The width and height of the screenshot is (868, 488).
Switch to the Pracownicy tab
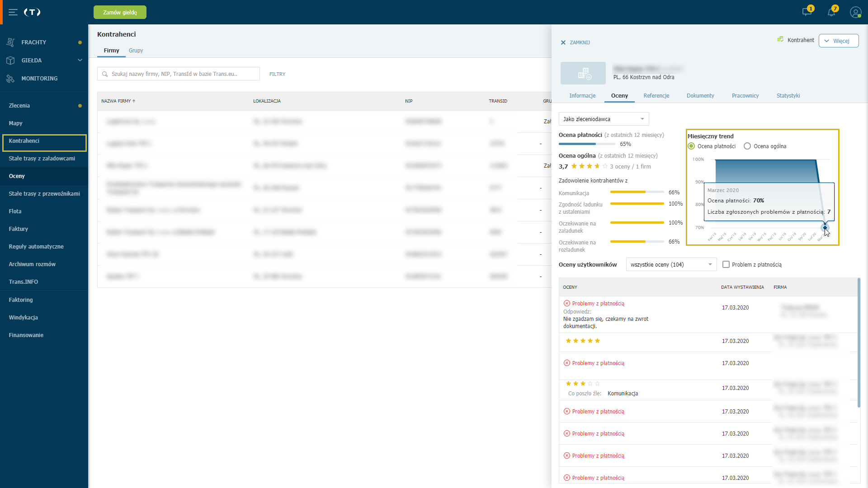pos(745,96)
